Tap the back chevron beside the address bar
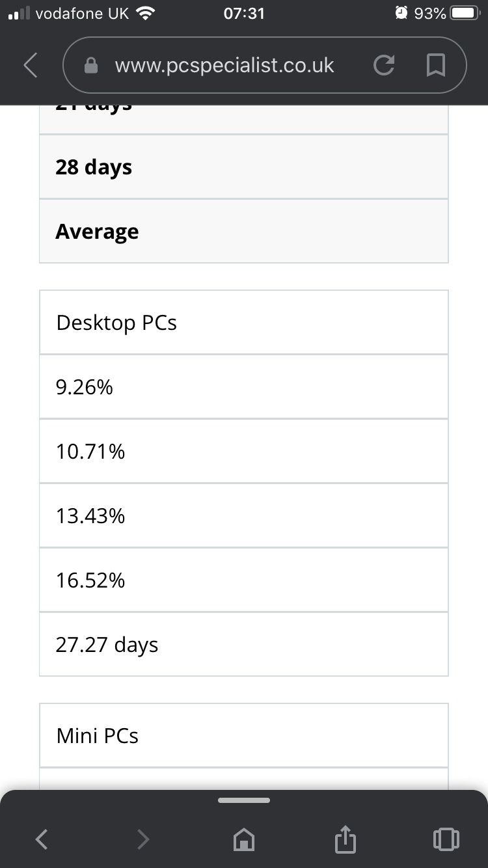Viewport: 488px width, 868px height. coord(30,65)
